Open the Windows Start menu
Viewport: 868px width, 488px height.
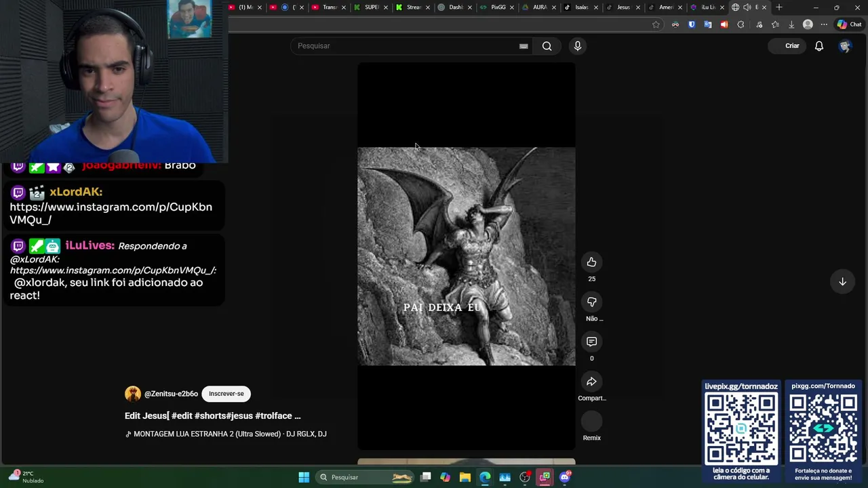click(304, 477)
